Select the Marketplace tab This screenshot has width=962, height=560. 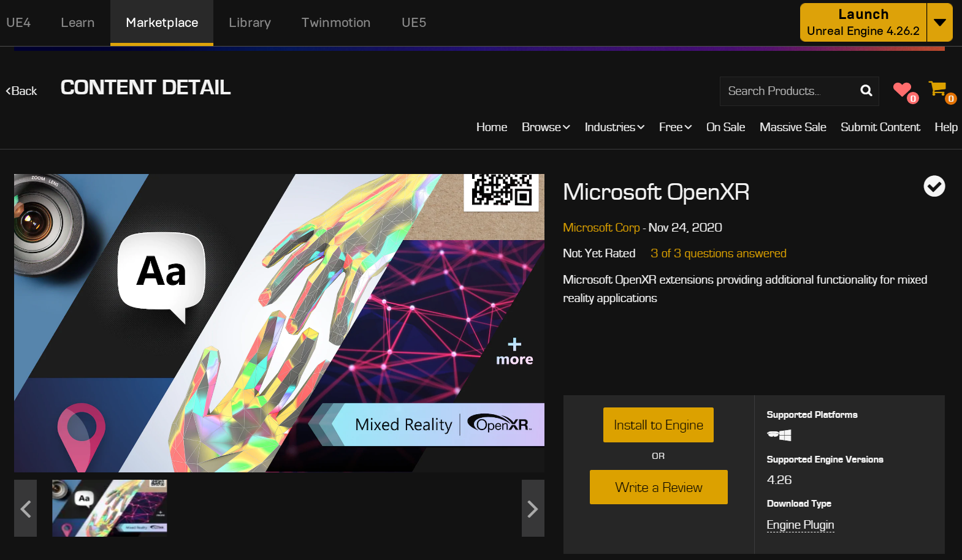162,23
